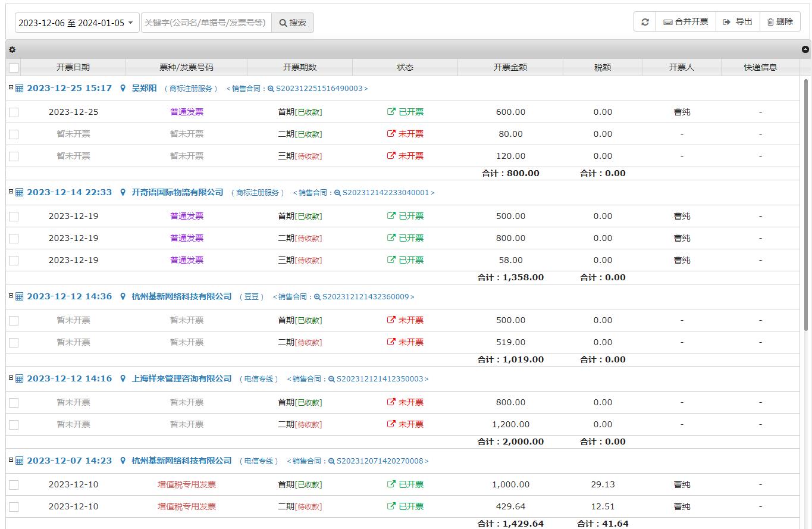The image size is (812, 529).
Task: Open 未开票 status icon in 80.00 row
Action: coord(391,133)
